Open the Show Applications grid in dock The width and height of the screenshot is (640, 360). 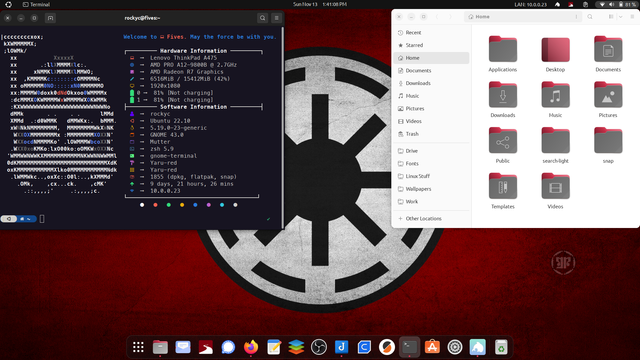pos(138,347)
